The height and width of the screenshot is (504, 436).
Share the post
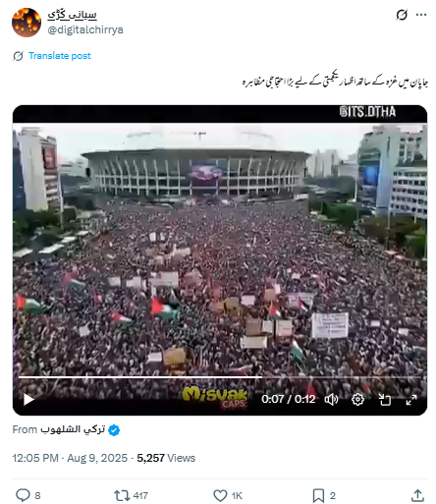417,495
